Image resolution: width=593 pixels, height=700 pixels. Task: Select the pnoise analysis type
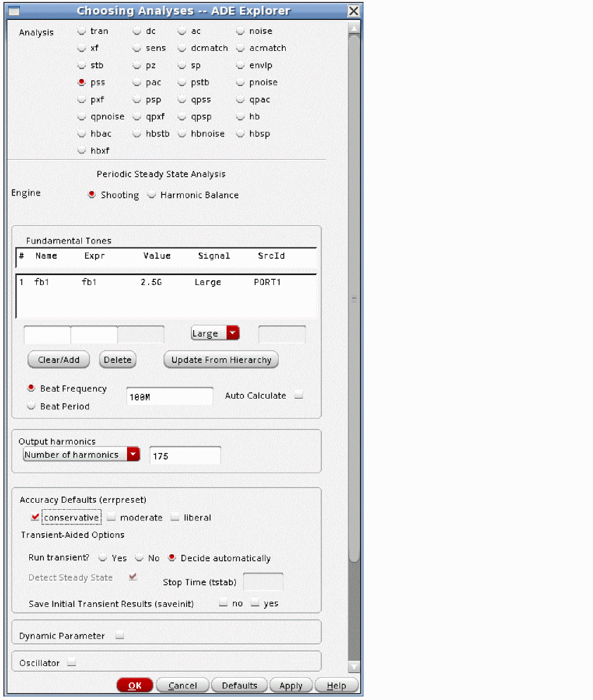coord(241,83)
